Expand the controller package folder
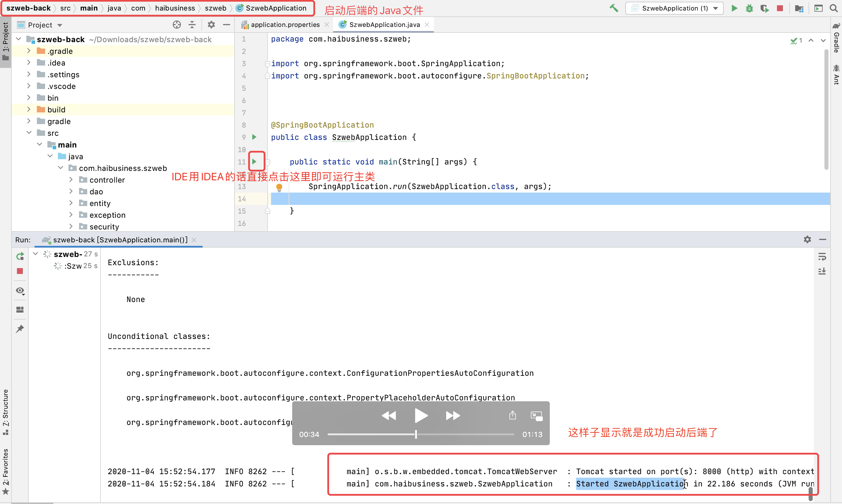The height and width of the screenshot is (504, 842). pos(71,180)
